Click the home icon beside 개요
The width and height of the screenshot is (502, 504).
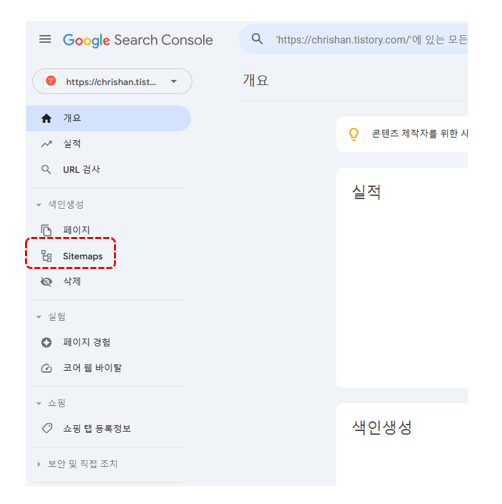46,118
